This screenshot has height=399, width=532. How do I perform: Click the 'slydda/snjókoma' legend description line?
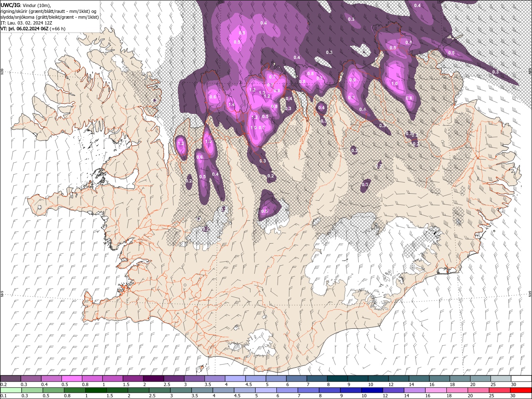click(x=50, y=17)
